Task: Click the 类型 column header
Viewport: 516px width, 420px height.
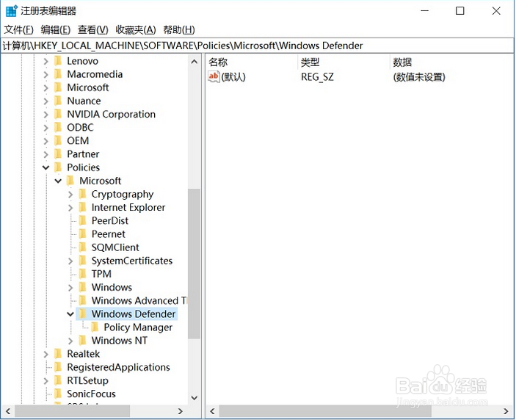Action: (x=344, y=62)
